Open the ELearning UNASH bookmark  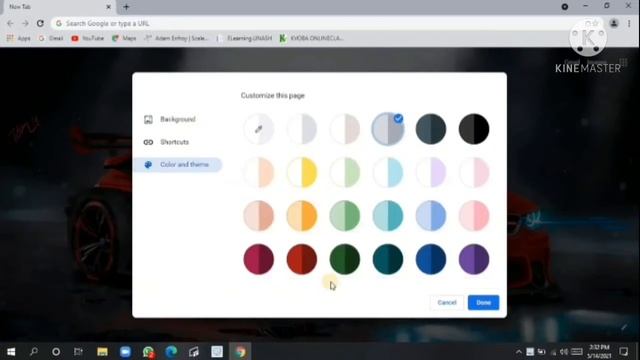(x=245, y=38)
